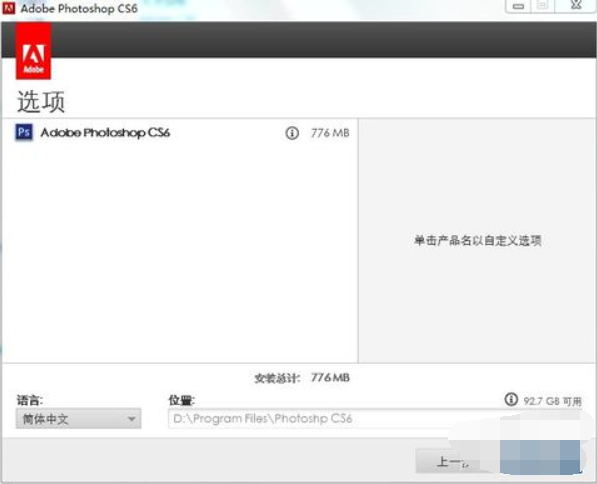Click the 单击产品名以自定义选项 hint text
Image resolution: width=597 pixels, height=484 pixels.
(x=478, y=240)
